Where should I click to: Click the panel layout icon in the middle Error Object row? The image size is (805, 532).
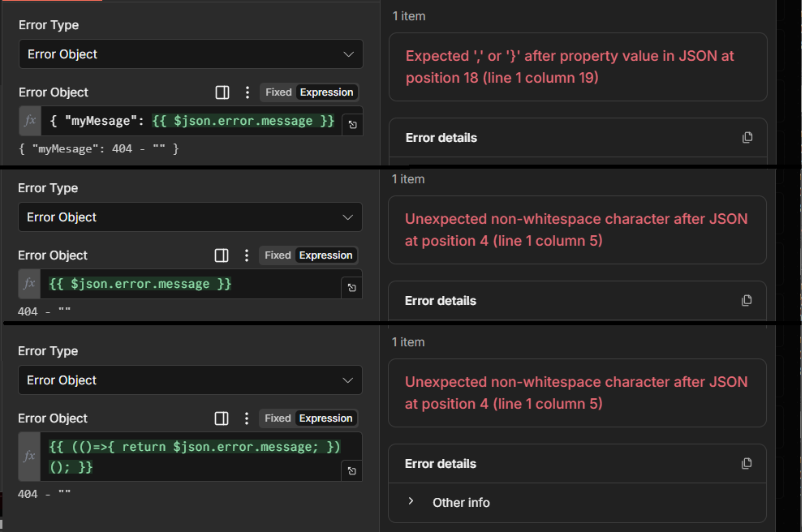[x=222, y=255]
